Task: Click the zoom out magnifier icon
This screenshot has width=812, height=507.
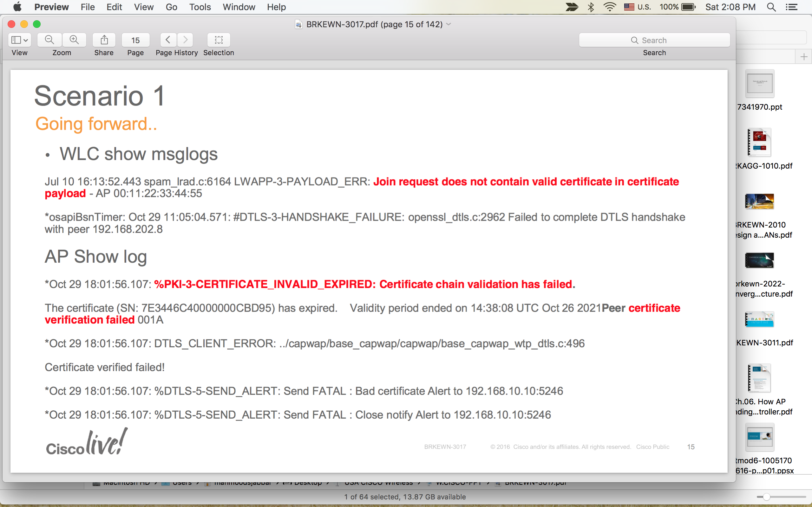Action: pyautogui.click(x=49, y=40)
